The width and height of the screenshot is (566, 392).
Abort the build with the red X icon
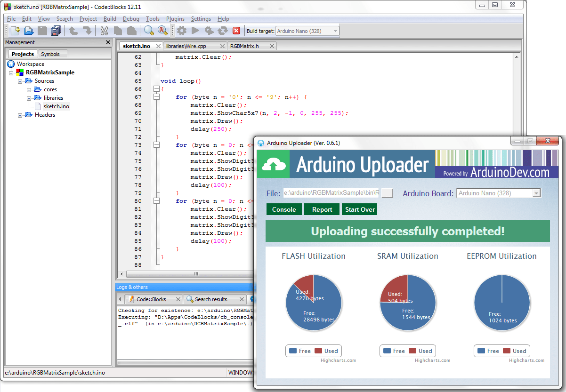(x=235, y=30)
